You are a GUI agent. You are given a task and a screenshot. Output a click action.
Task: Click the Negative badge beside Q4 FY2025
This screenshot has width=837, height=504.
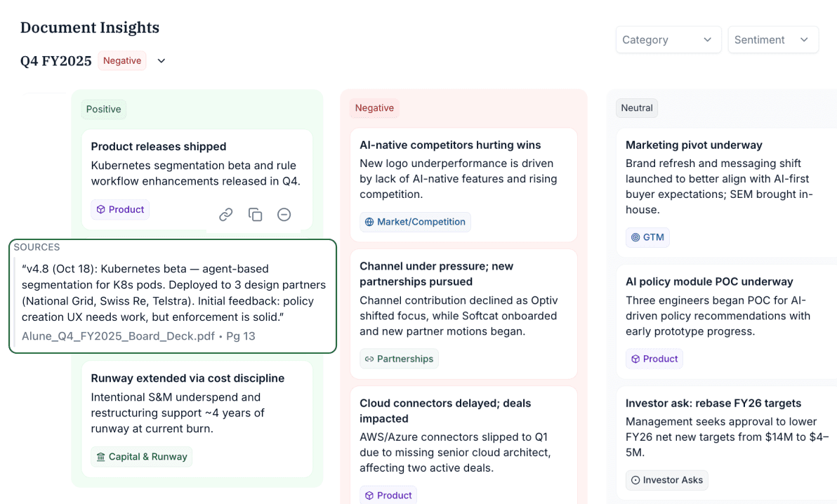[x=122, y=61]
